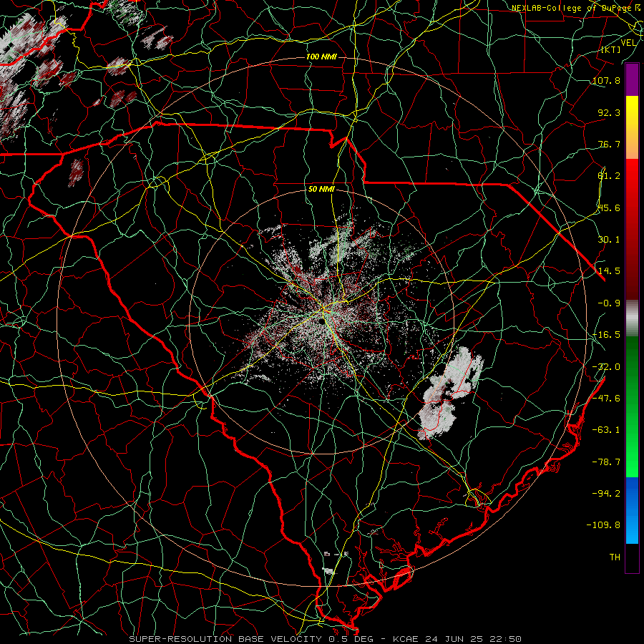This screenshot has height=644, width=644.
Task: Click the -109.8 velocity scale value
Action: point(604,525)
